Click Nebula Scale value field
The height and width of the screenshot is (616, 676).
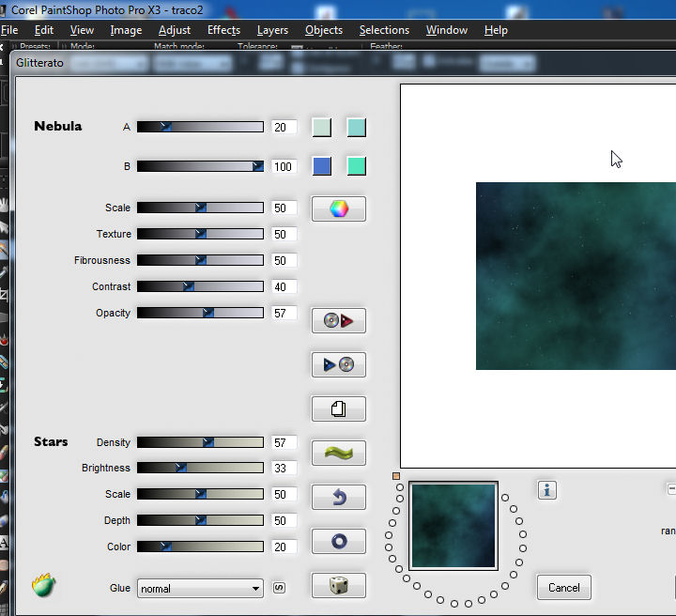(284, 208)
